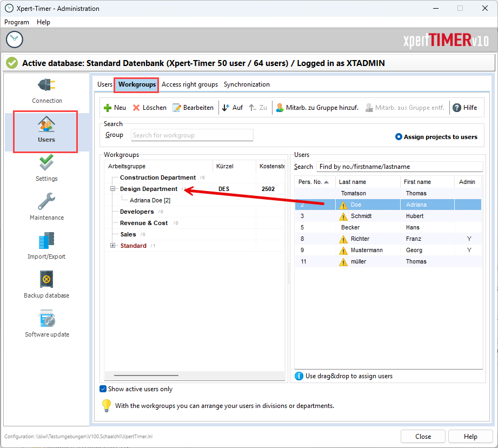
Task: Click the Close button at bottom
Action: coord(423,437)
